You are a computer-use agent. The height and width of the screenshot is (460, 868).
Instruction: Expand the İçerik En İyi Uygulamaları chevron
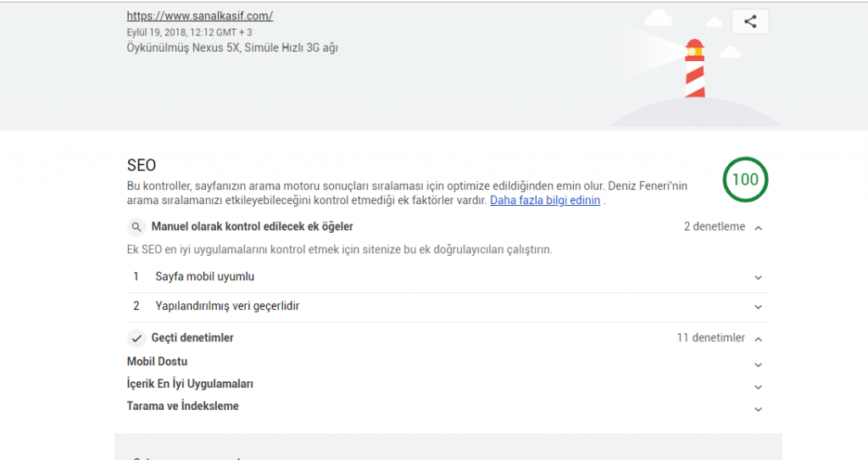coord(758,386)
